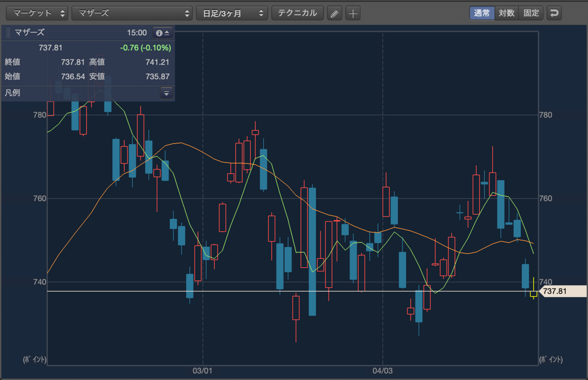Click the 737.81 current price label
Image resolution: width=588 pixels, height=380 pixels.
50,47
